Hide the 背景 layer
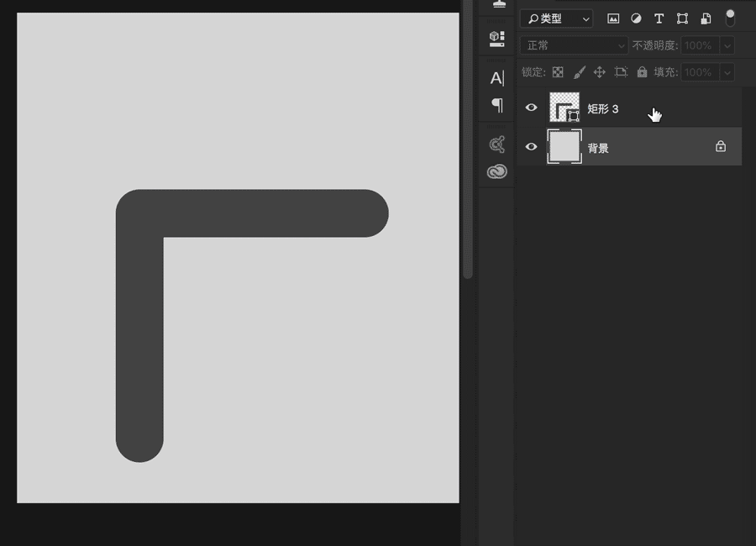The width and height of the screenshot is (756, 546). (531, 147)
